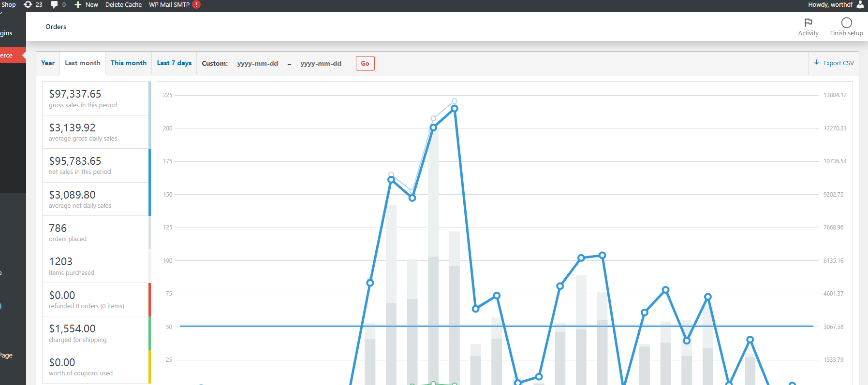Open the Howdy, worthdf account menu
The height and width of the screenshot is (385, 868).
[830, 4]
